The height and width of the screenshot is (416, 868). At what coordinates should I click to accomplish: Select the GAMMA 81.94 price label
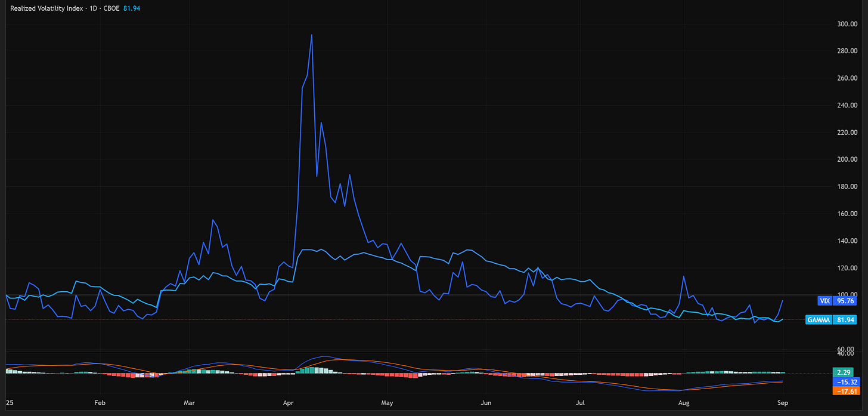click(831, 320)
